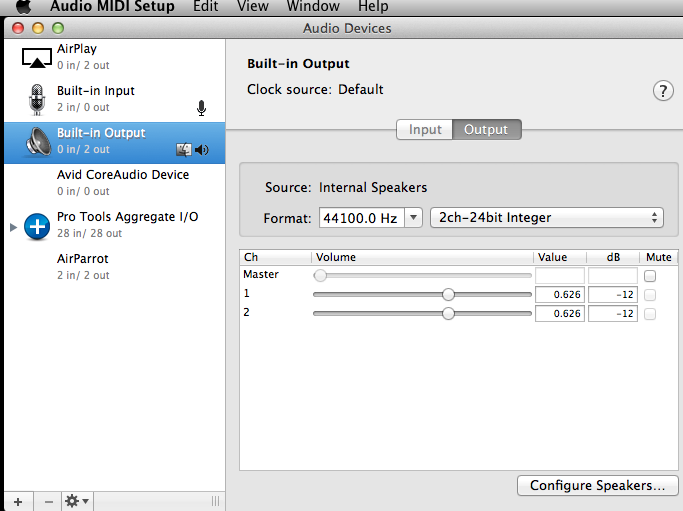
Task: Click the Built-in Input microphone device icon
Action: pyautogui.click(x=37, y=99)
